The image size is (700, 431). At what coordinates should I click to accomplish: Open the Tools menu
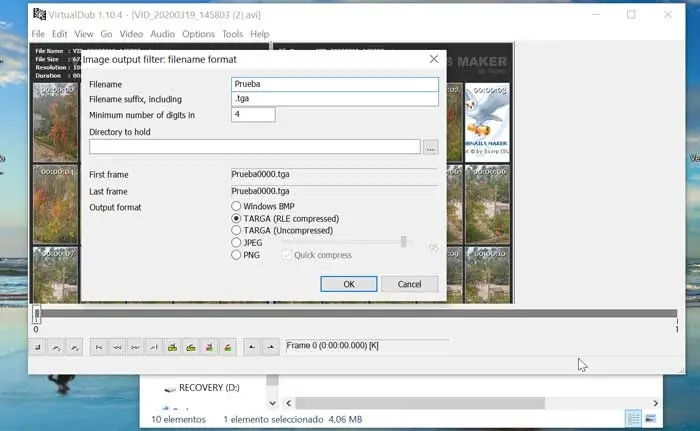click(x=233, y=34)
